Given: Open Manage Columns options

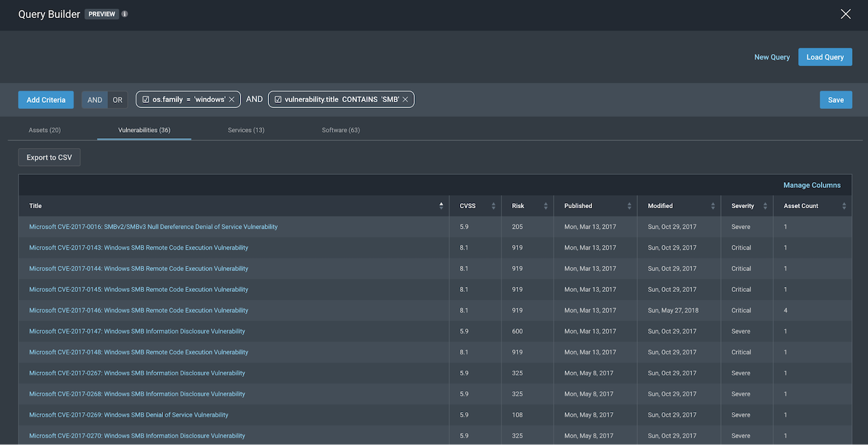Looking at the screenshot, I should click(812, 185).
